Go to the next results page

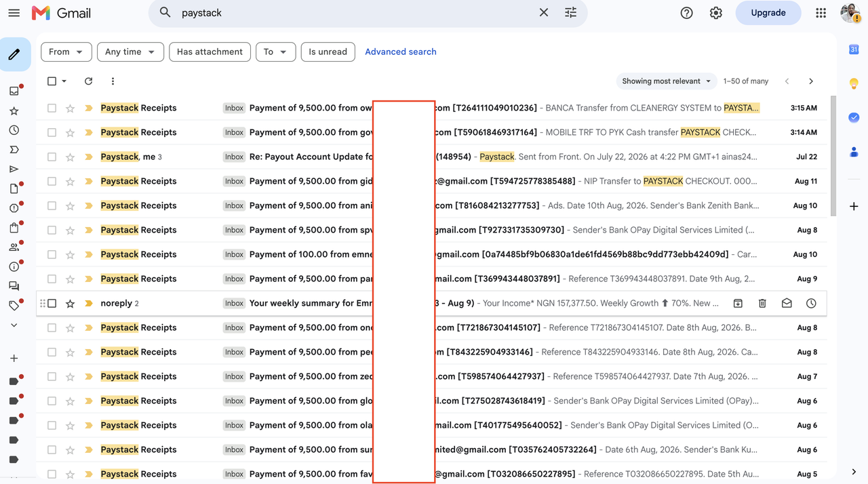coord(811,81)
